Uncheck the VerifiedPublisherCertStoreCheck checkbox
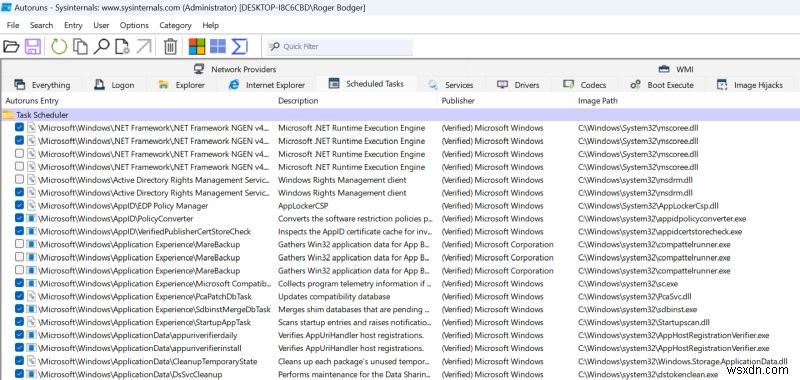This screenshot has height=380, width=800. pyautogui.click(x=19, y=232)
